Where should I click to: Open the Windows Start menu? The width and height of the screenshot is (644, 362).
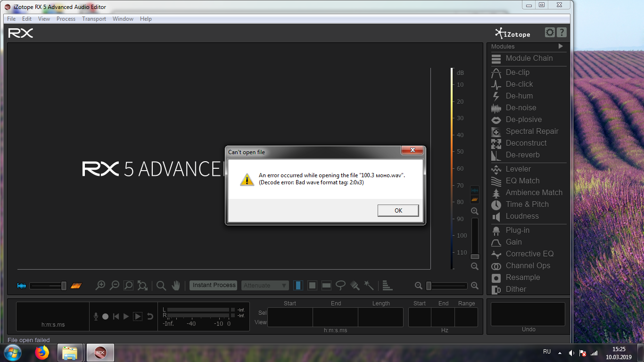coord(13,353)
